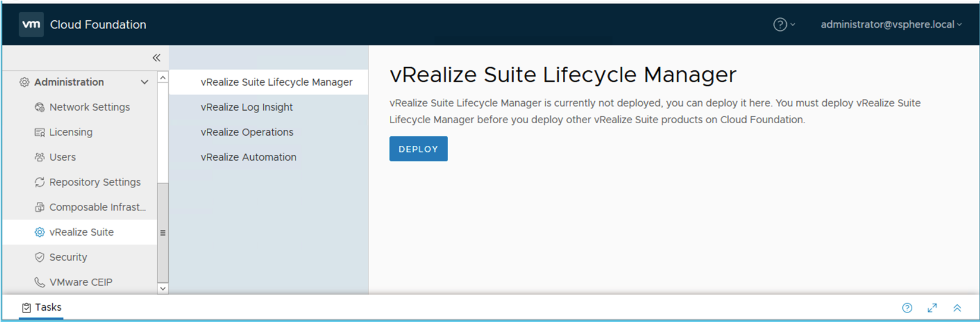Viewport: 980px width, 322px height.
Task: Open the Security page
Action: tap(68, 257)
